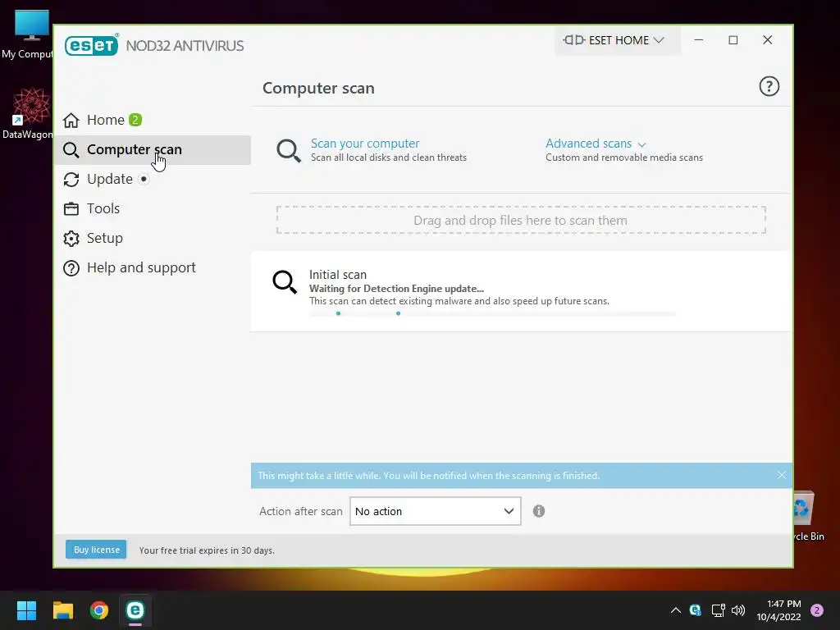Screen dimensions: 840x630
Task: Dismiss the blue scanning notification banner
Action: (x=781, y=475)
